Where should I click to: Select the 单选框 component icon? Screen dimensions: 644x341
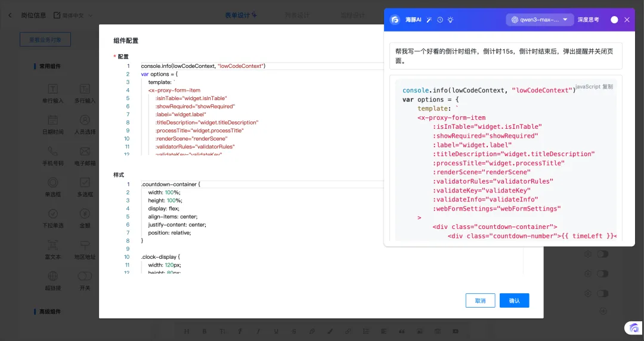[53, 182]
